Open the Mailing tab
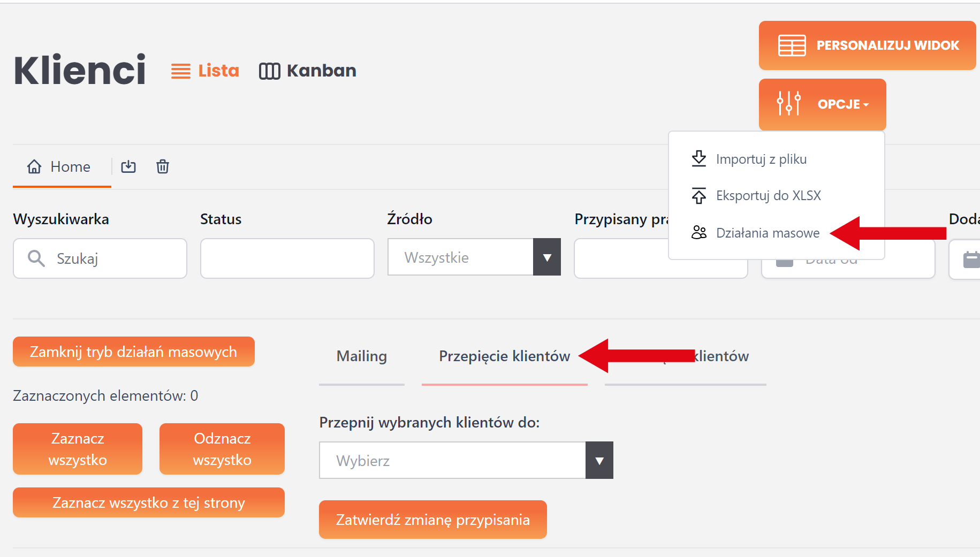This screenshot has height=557, width=980. coord(362,356)
